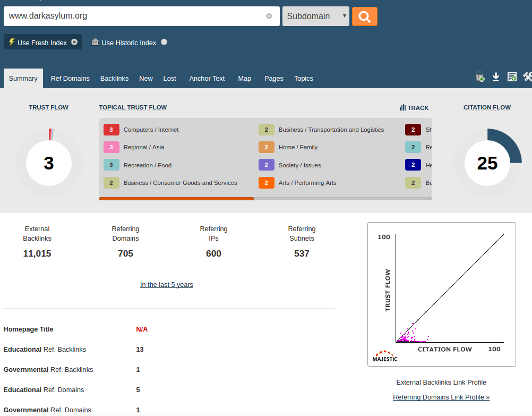The image size is (532, 416).
Task: Go to the Backlinks tab
Action: [114, 78]
